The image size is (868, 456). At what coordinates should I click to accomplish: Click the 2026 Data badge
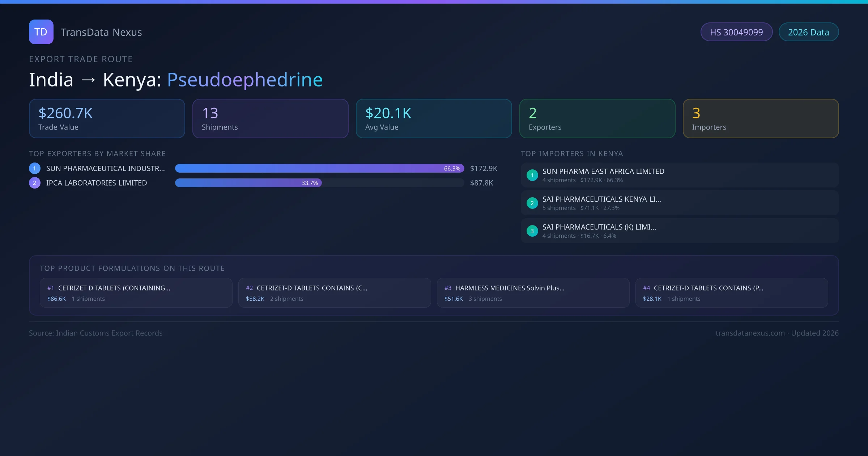pos(808,32)
